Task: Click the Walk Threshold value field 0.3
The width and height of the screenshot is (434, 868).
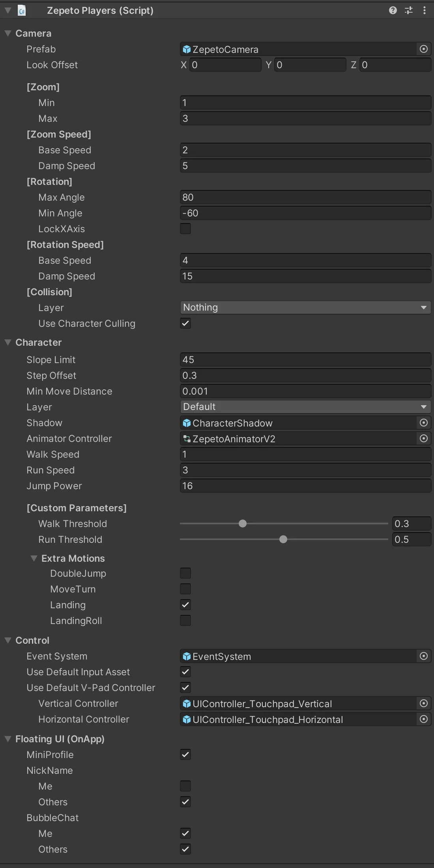Action: point(412,523)
